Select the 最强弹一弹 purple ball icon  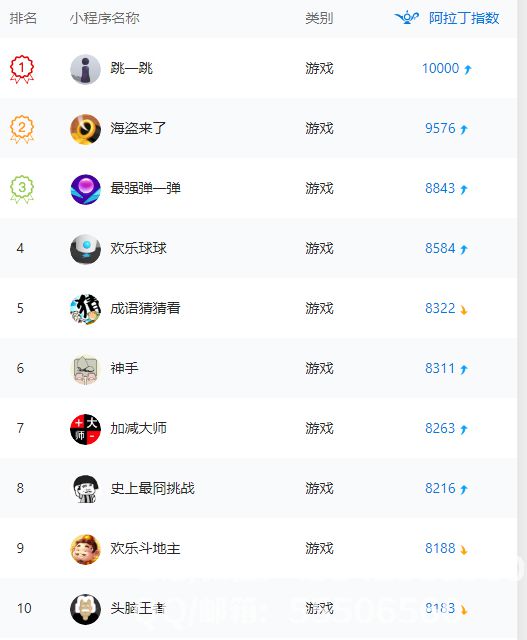pos(85,189)
